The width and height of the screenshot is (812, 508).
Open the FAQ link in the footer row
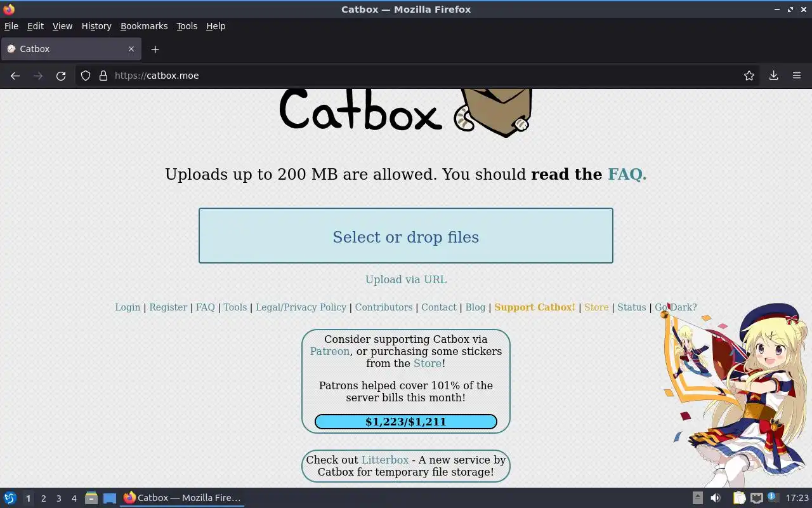tap(206, 307)
